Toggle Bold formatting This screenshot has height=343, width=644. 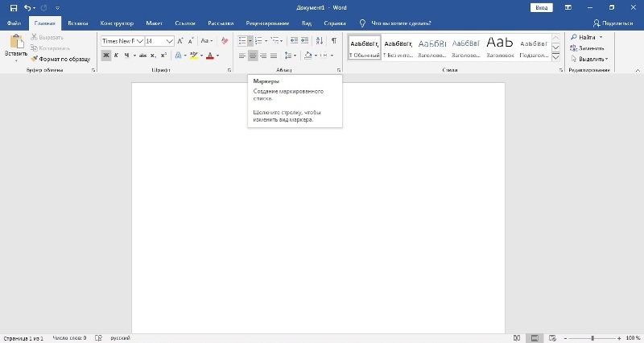[106, 56]
